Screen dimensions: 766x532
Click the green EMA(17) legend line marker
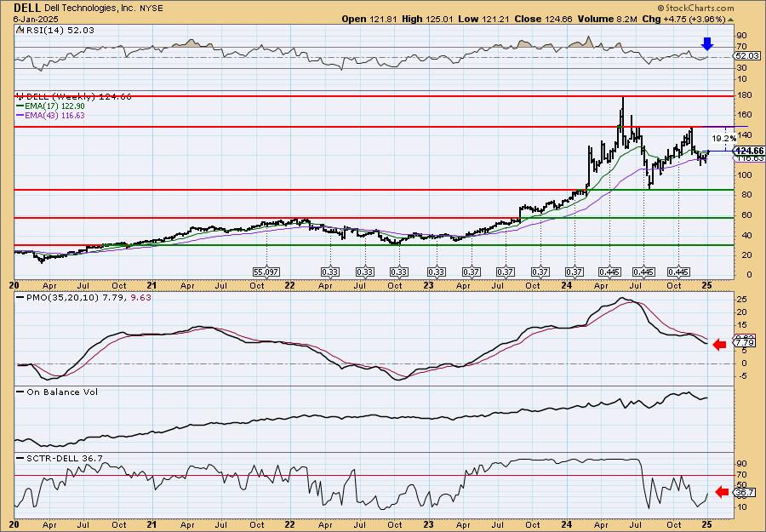20,106
